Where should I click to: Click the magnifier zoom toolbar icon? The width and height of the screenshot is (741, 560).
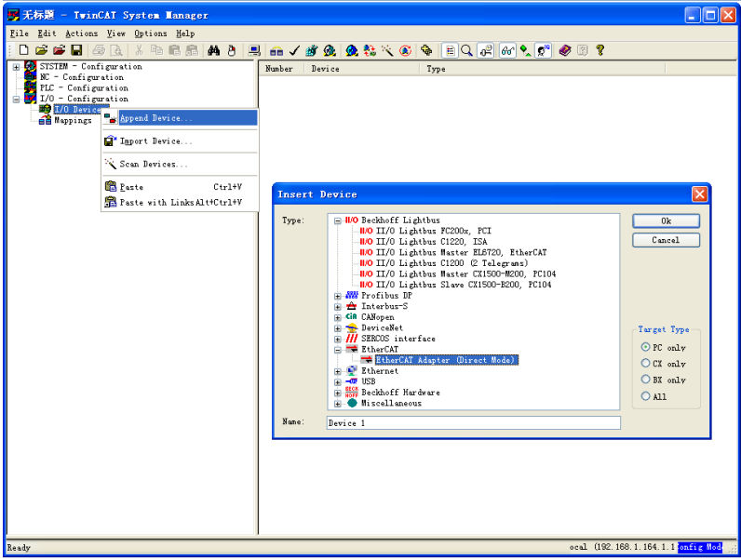click(x=467, y=50)
